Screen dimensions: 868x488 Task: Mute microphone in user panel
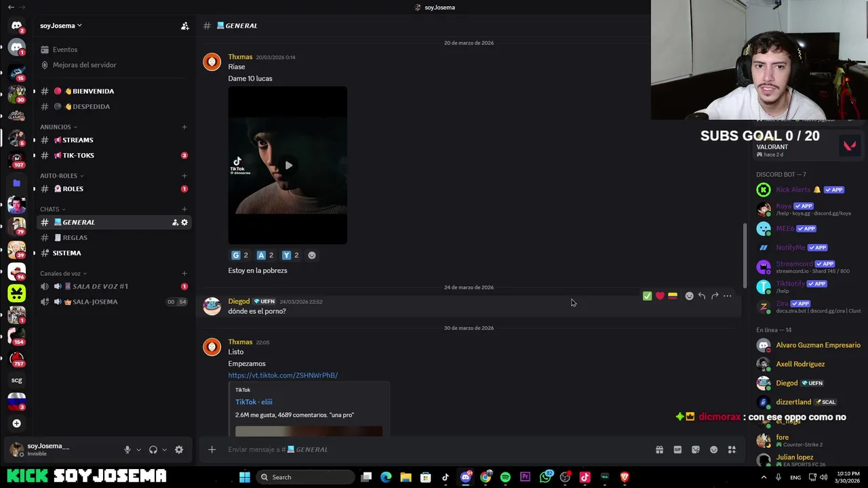[x=127, y=449]
